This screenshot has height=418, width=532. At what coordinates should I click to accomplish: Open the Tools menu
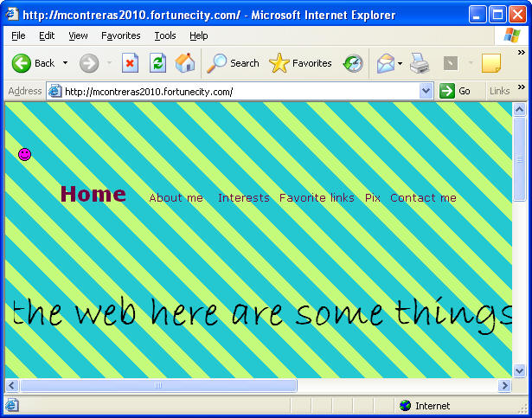165,35
